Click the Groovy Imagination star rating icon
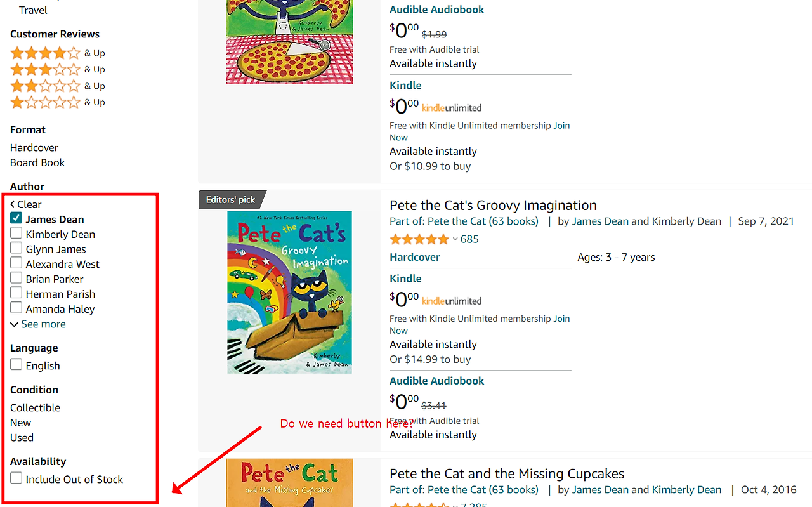812x507 pixels. (x=419, y=239)
